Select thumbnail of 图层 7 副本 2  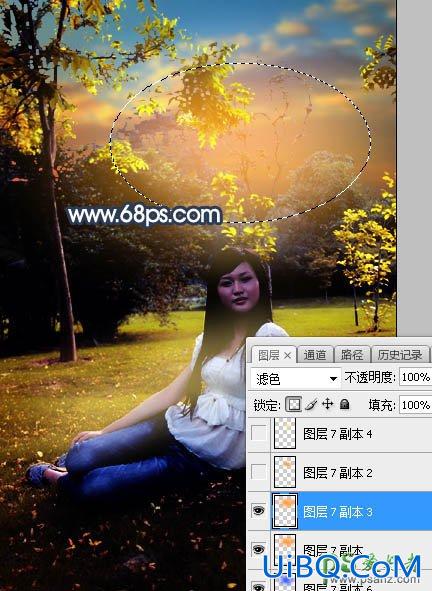(x=285, y=472)
